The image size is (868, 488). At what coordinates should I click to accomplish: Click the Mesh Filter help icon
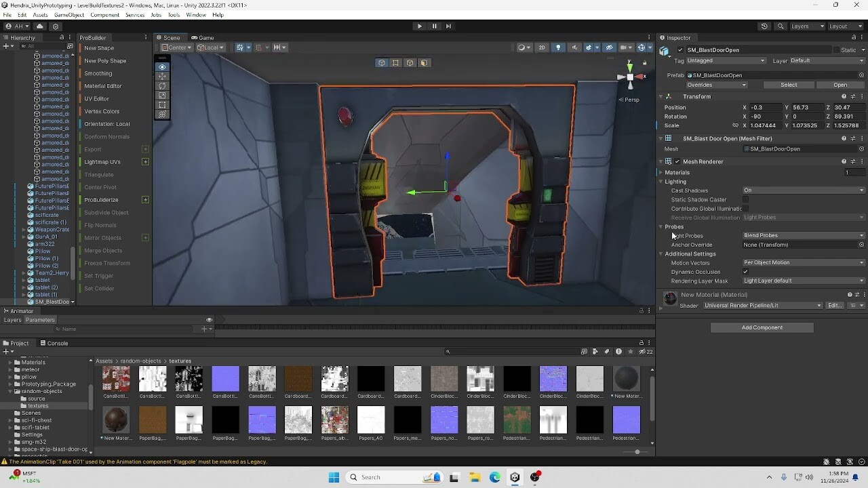[x=844, y=139]
